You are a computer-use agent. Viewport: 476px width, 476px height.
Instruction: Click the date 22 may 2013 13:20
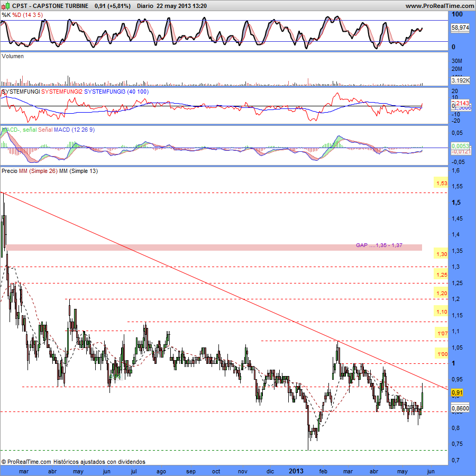pos(182,6)
